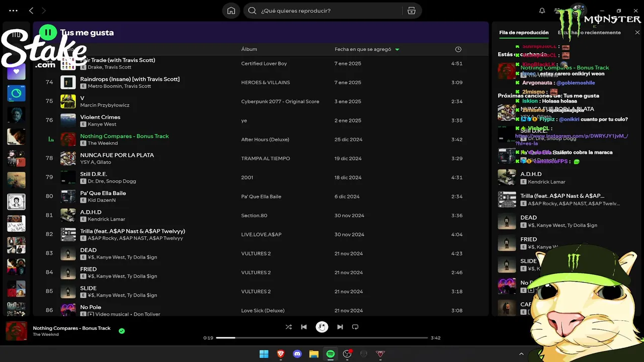The image size is (644, 362).
Task: Switch to "Fila de reproducción" tab
Action: 524,33
